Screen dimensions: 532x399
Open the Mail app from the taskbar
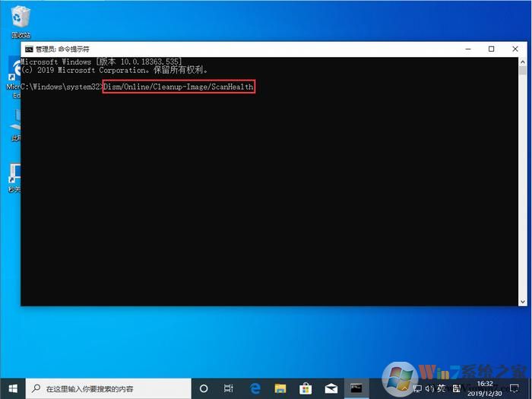coord(330,388)
